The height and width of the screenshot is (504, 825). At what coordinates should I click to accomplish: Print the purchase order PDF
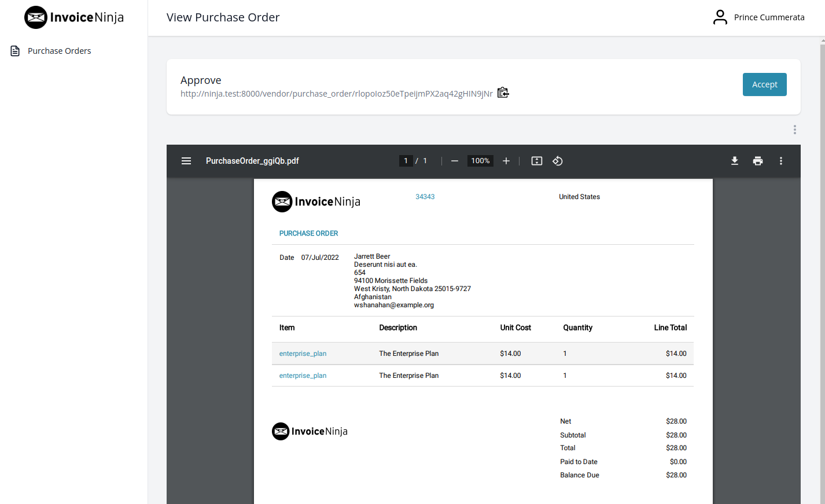[x=758, y=161]
